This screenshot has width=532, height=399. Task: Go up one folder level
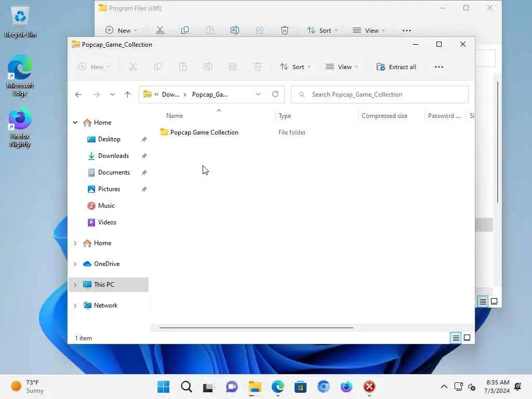click(x=128, y=95)
